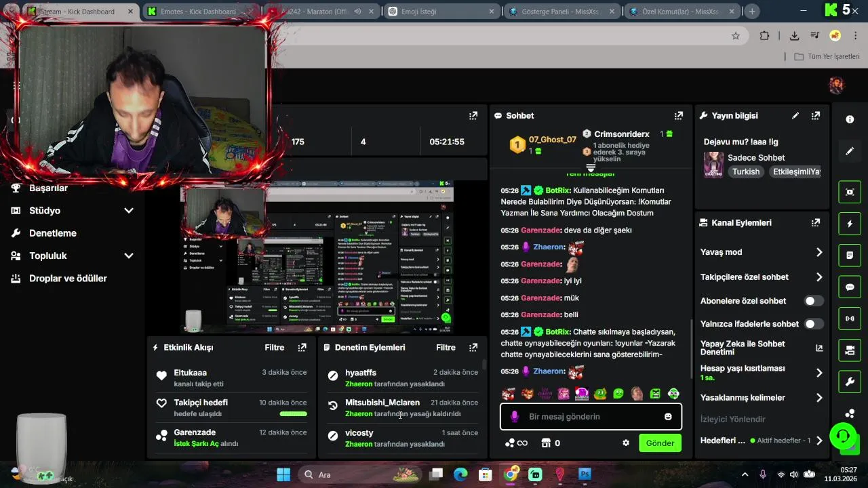Image resolution: width=868 pixels, height=488 pixels.
Task: Click the chat bubble icon in right sidebar
Action: click(850, 287)
